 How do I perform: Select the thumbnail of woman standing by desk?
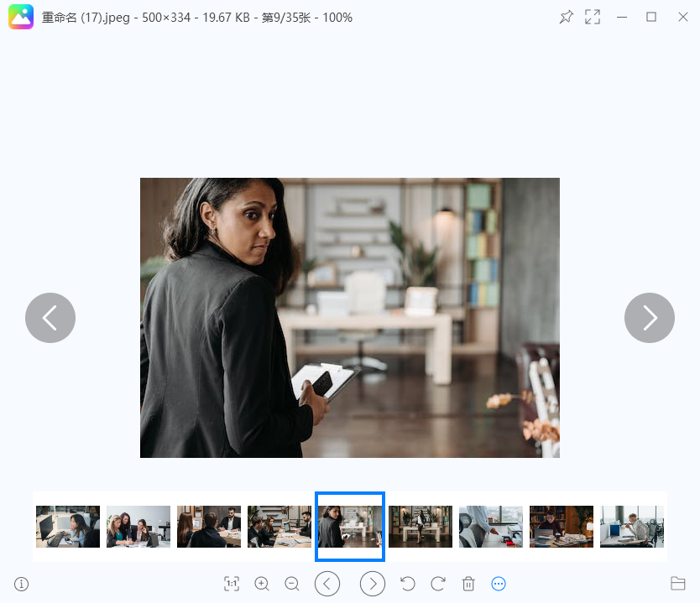(421, 527)
